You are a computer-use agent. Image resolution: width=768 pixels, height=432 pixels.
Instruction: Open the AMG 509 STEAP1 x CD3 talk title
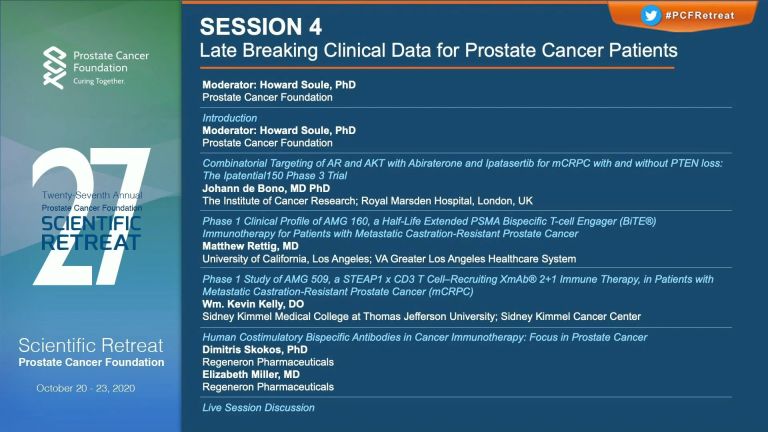(x=457, y=285)
